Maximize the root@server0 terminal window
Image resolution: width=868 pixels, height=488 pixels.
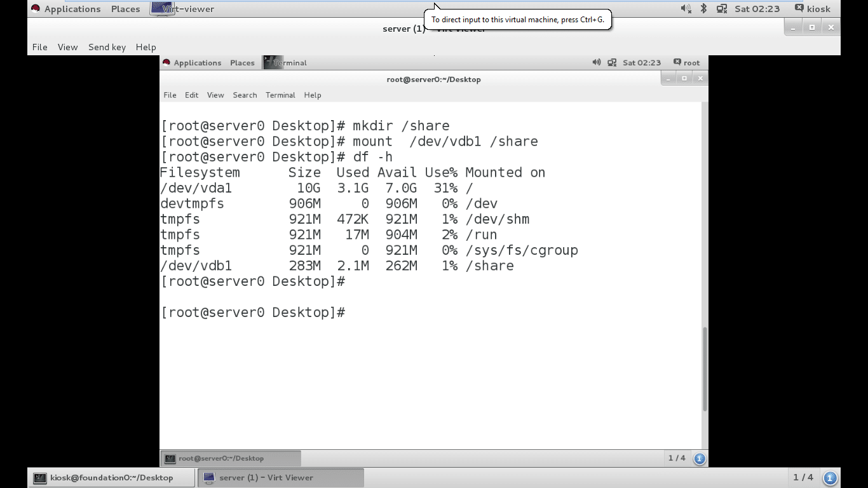click(684, 78)
